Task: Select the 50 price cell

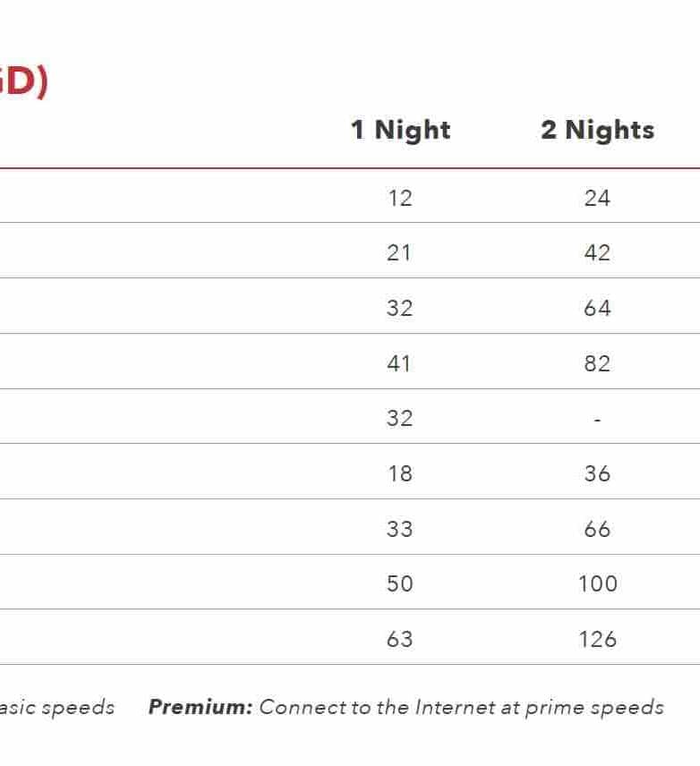Action: (400, 584)
